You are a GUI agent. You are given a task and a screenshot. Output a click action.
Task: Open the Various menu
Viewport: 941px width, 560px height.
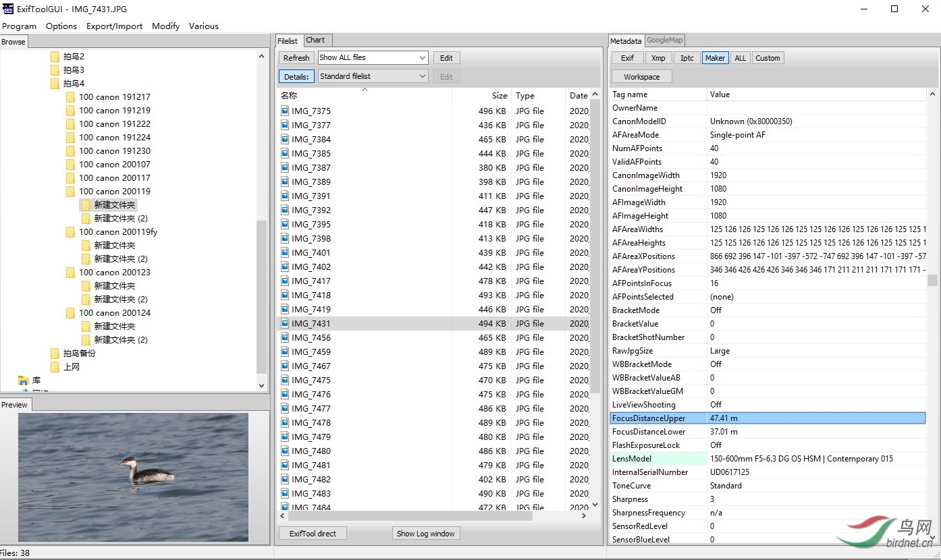click(x=204, y=26)
